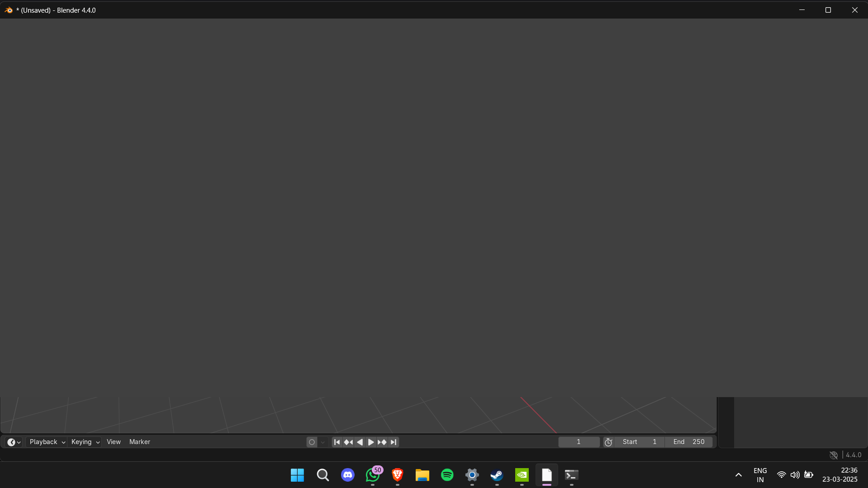Image resolution: width=868 pixels, height=488 pixels.
Task: Click the Blender 4.4.0 version text
Action: point(854,455)
